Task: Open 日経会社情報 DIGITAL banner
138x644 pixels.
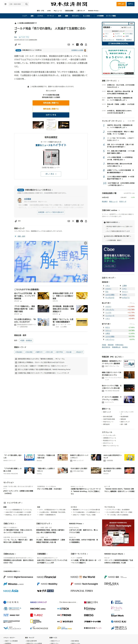Action: [118, 43]
